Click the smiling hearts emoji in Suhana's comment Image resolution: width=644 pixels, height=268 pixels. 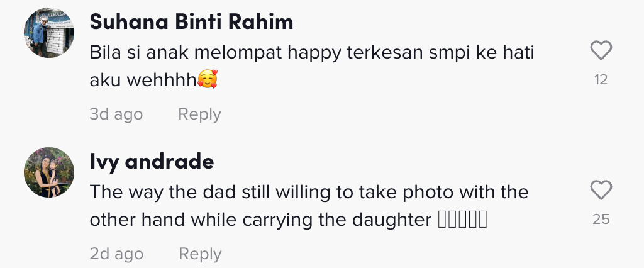point(207,81)
